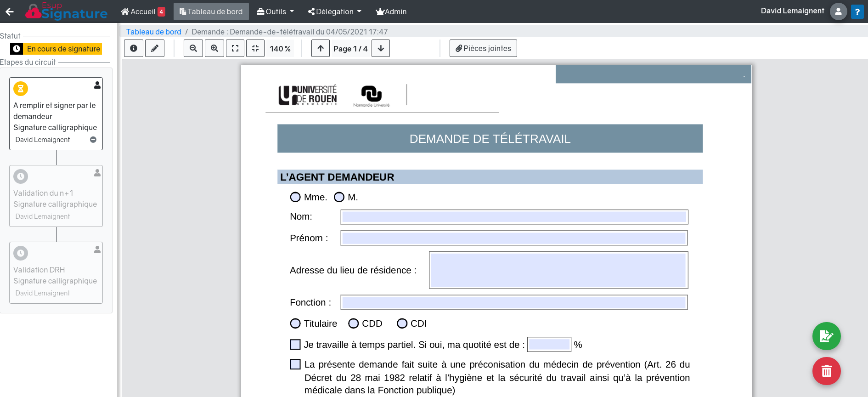Open the user profile avatar menu
This screenshot has height=397, width=868.
(x=838, y=11)
